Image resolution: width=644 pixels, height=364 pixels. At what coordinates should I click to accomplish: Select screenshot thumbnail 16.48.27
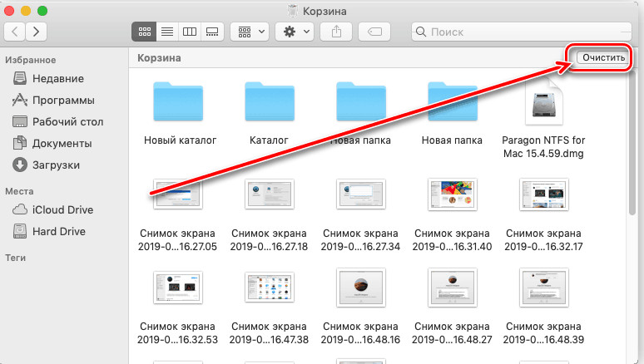pos(453,288)
